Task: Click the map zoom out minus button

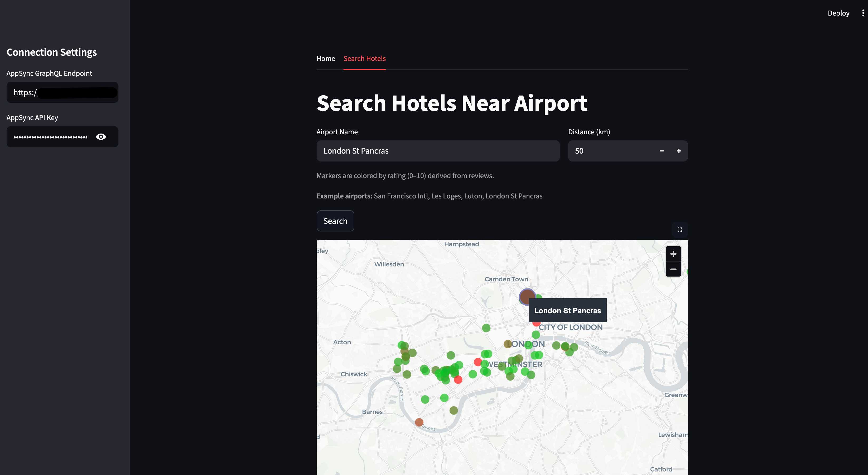Action: (673, 269)
